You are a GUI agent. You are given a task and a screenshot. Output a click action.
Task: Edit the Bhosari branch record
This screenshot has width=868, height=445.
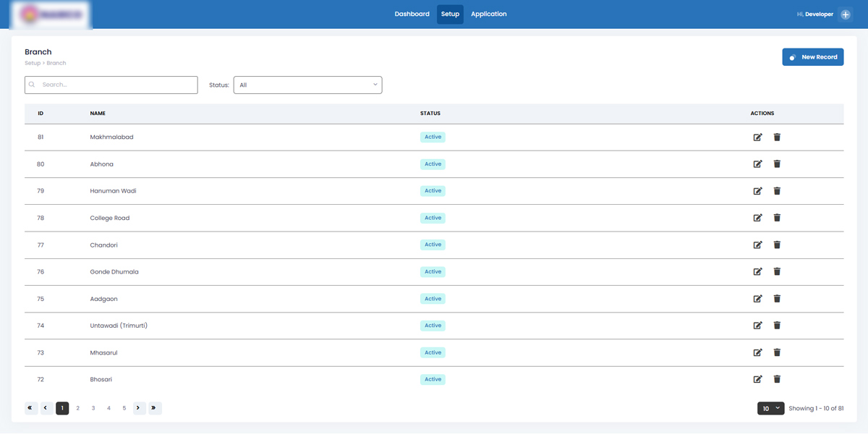(x=757, y=379)
